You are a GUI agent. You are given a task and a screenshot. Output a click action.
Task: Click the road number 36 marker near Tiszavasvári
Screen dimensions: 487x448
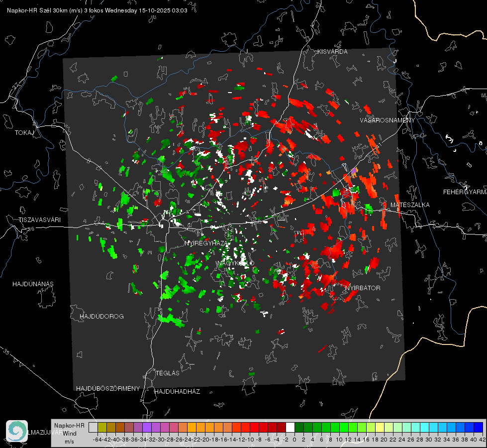[31, 229]
